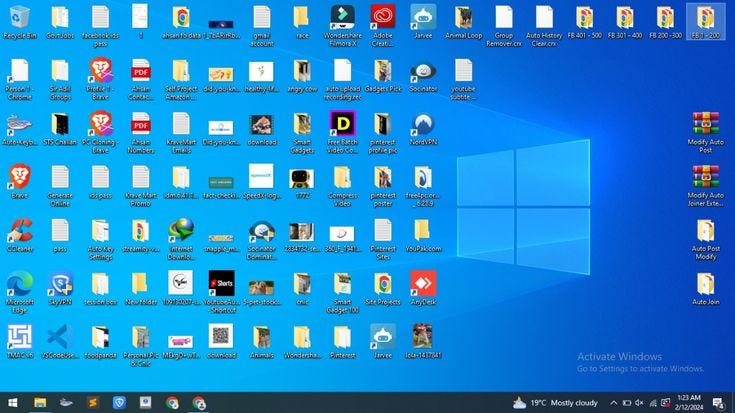Select the FB 401 - 500 folder
Viewport: 735px width, 413px height.
(585, 22)
